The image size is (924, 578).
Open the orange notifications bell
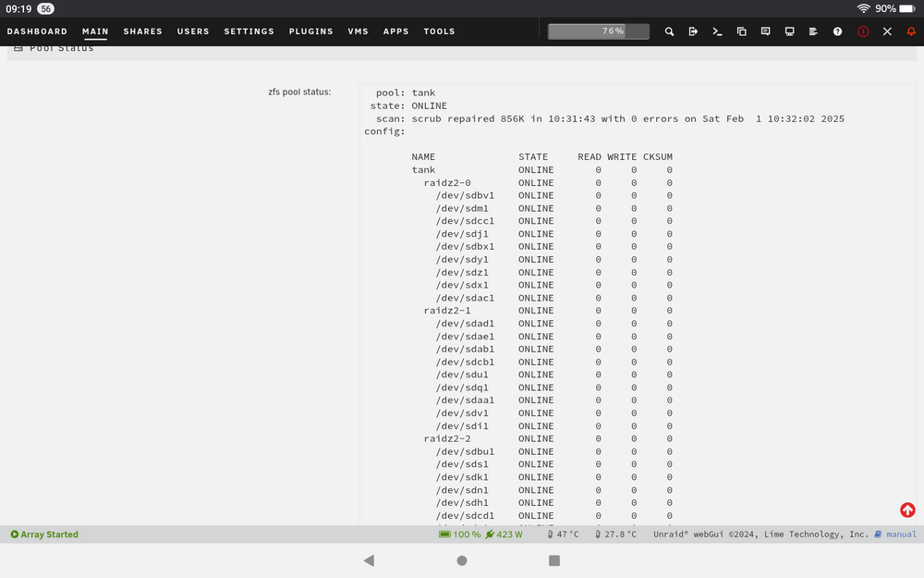pos(911,31)
